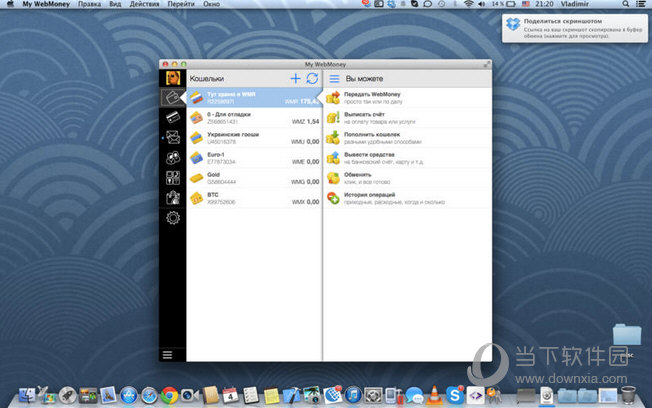
Task: Click the Пополнить кошелек icon
Action: pyautogui.click(x=333, y=138)
